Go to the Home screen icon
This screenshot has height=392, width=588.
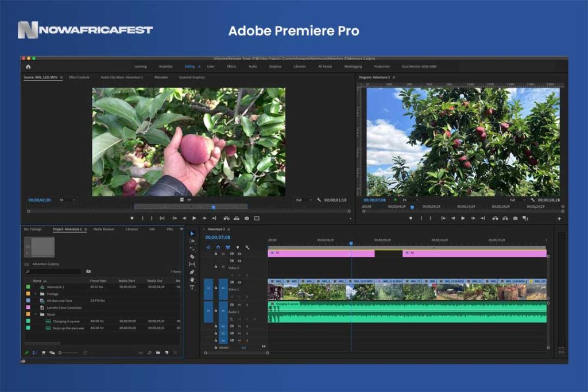[x=28, y=67]
